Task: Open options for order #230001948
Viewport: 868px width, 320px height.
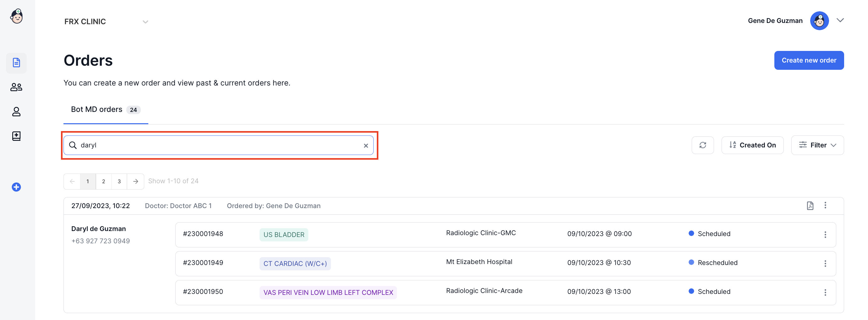Action: pos(825,235)
